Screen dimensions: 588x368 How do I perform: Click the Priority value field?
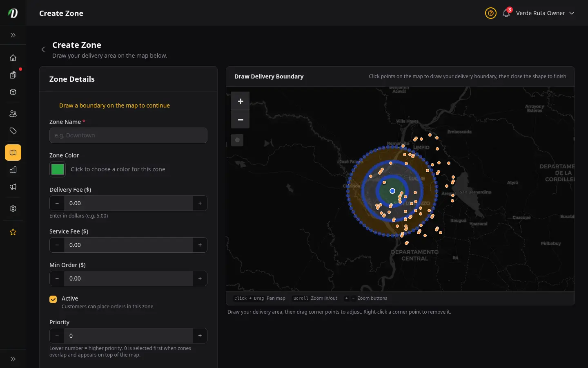tap(128, 336)
